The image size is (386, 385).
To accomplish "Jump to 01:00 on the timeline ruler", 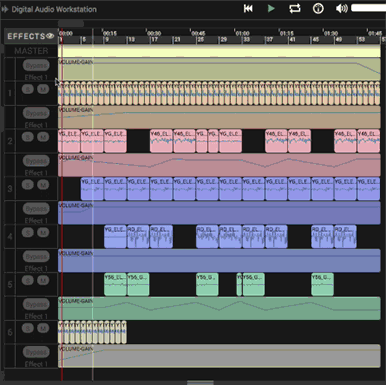I will (242, 33).
